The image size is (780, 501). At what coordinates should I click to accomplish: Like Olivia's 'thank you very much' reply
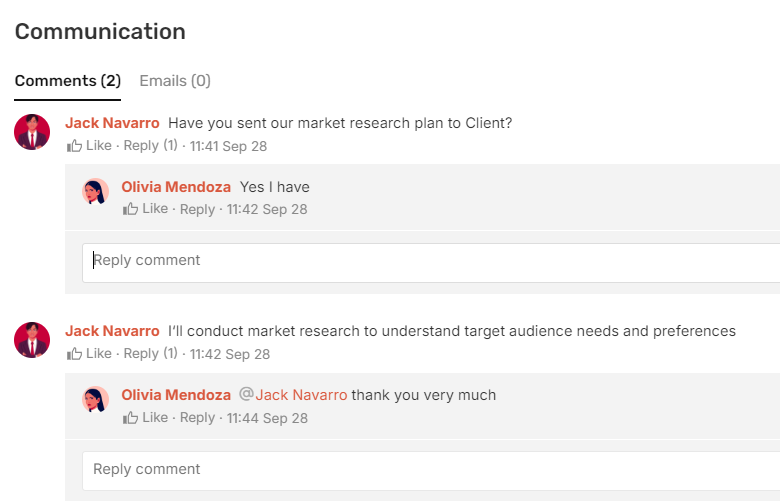[145, 417]
